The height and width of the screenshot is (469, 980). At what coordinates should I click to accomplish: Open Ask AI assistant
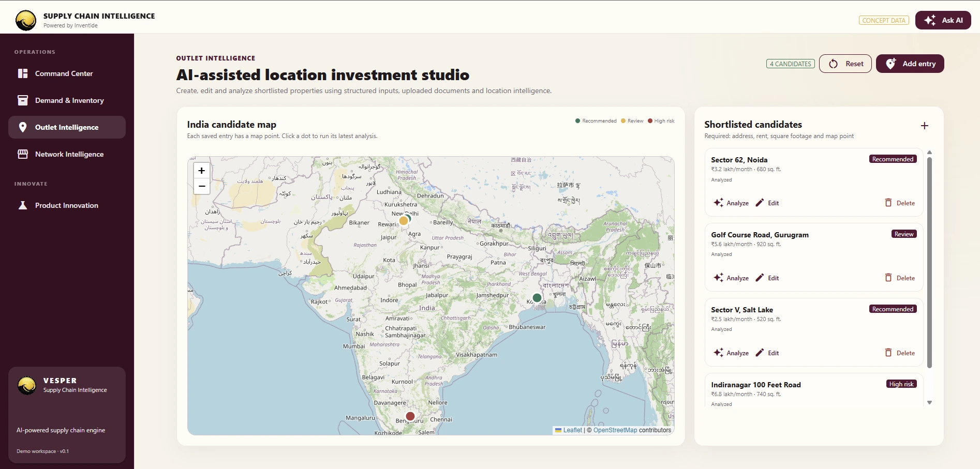tap(943, 20)
